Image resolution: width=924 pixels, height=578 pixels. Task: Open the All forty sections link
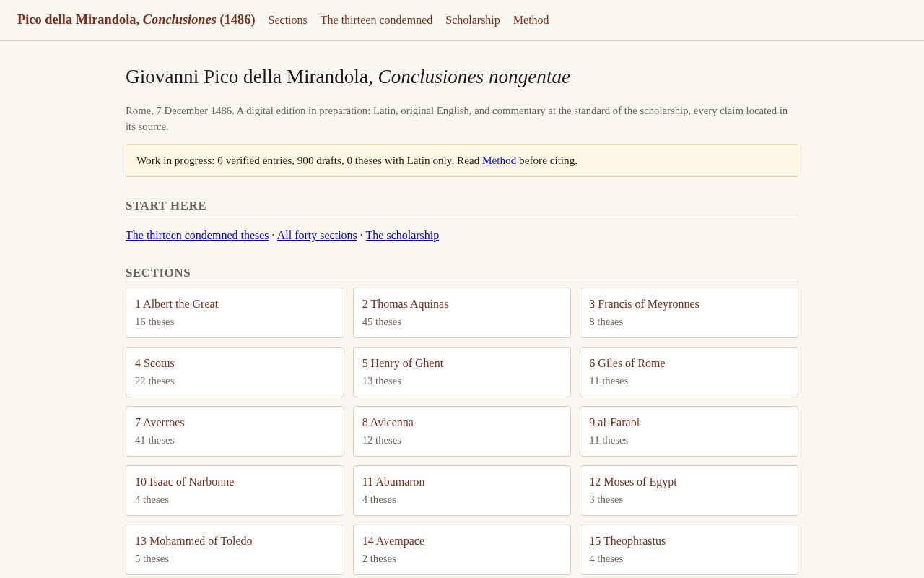tap(317, 236)
